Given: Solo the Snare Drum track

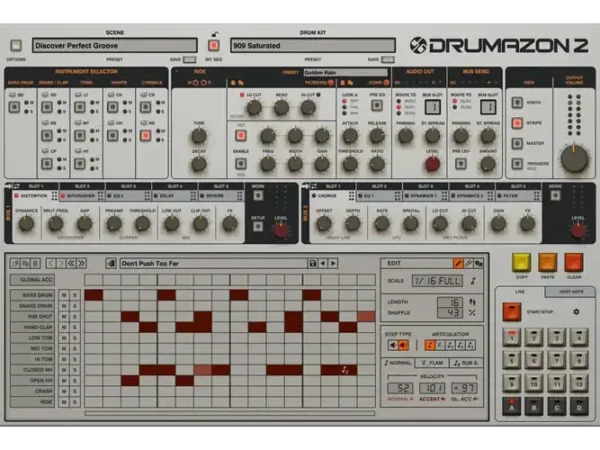Looking at the screenshot, I should (x=75, y=306).
